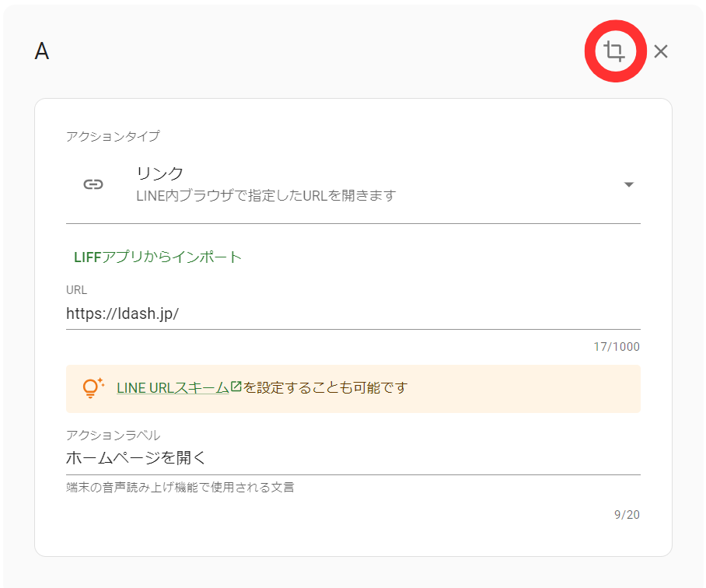This screenshot has height=588, width=706.
Task: Select the A template tab
Action: click(43, 52)
